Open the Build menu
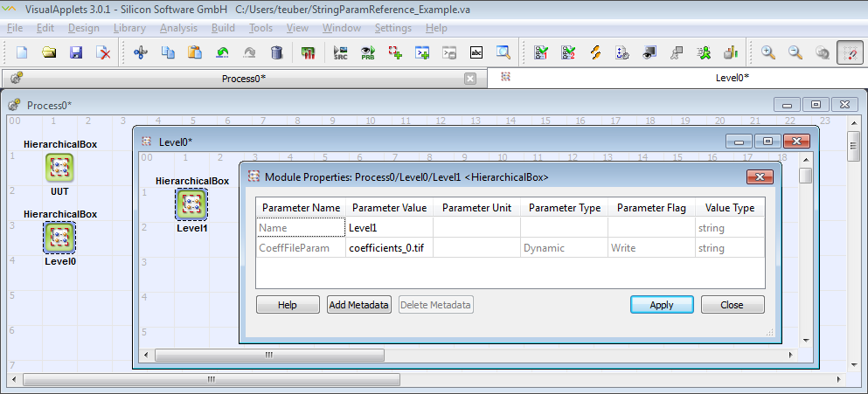This screenshot has width=868, height=394. (223, 28)
